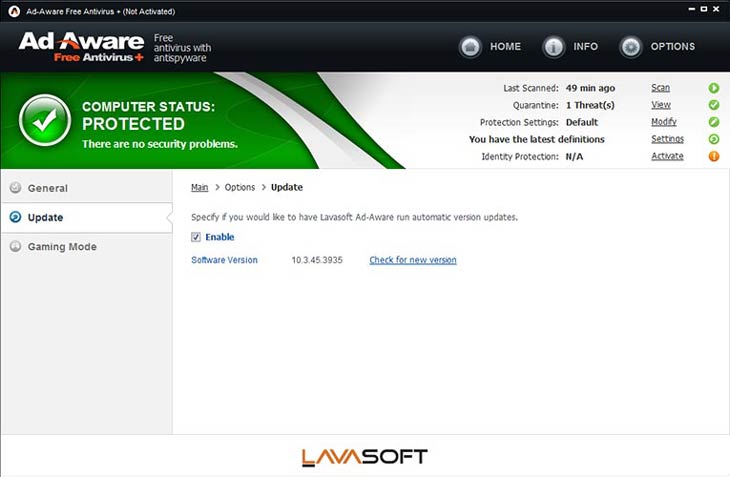Select the Update options tab
This screenshot has width=730, height=477.
[x=87, y=217]
